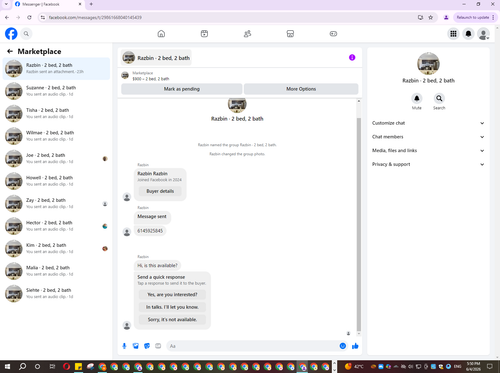Viewport: 500px width, 373px height.
Task: Open a new browser tab
Action: coord(91,4)
